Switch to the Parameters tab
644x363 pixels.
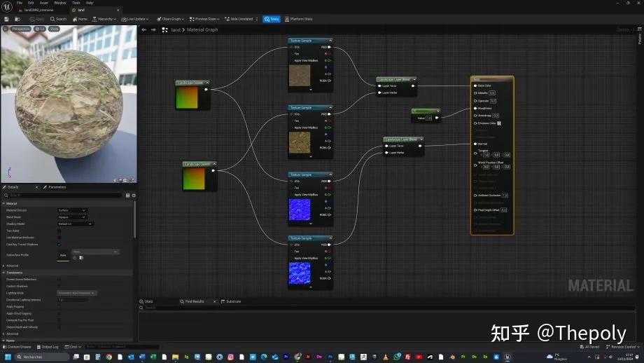[56, 187]
